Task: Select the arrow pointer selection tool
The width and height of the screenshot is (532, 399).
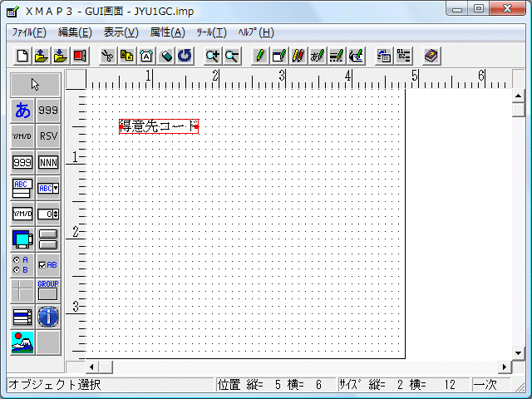Action: click(35, 85)
